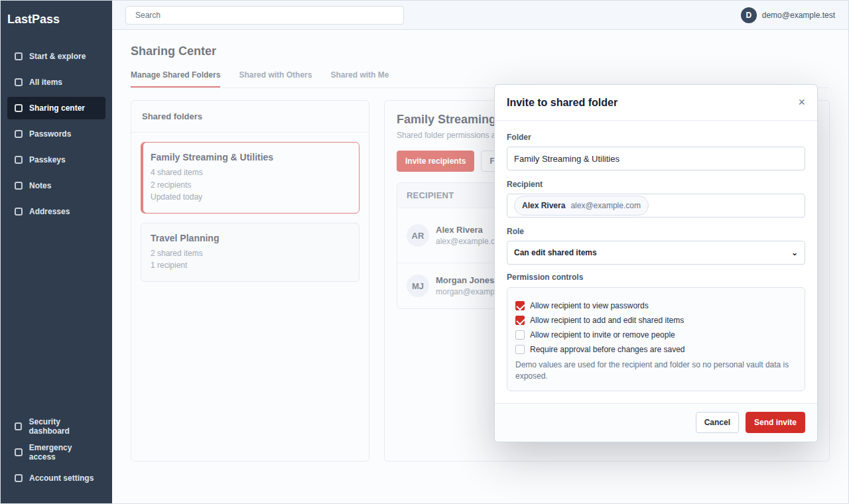This screenshot has height=504, width=849.
Task: Click the Shared folders panel heading
Action: (172, 117)
